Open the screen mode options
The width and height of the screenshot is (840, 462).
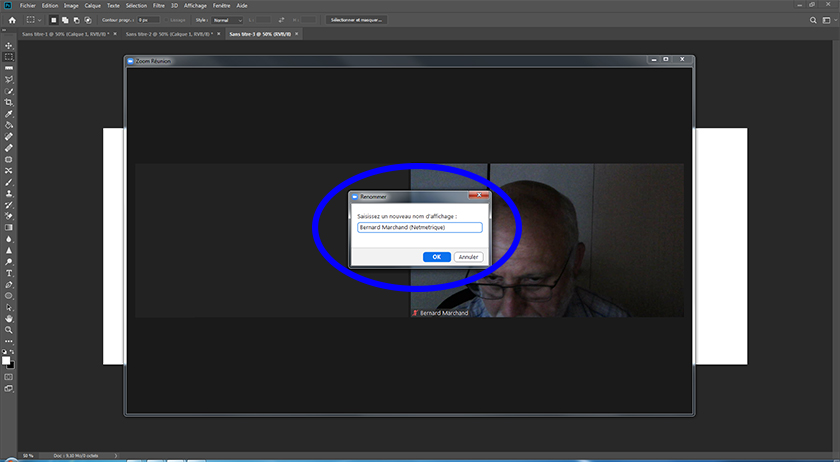click(x=9, y=389)
